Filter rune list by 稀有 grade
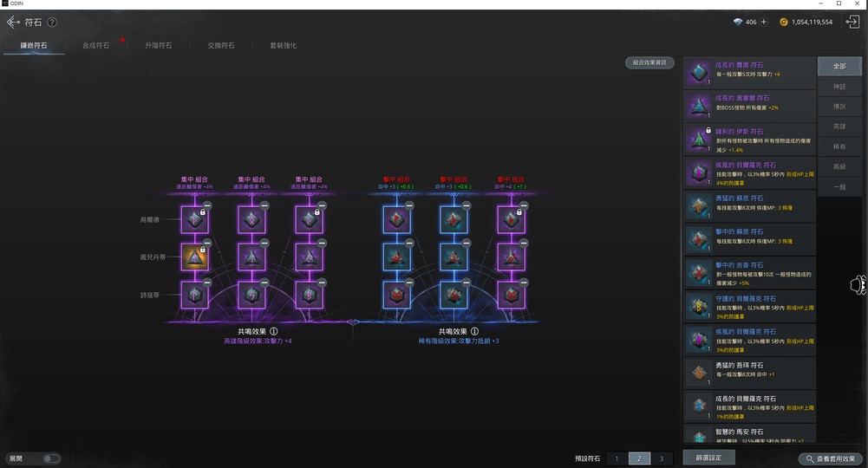The height and width of the screenshot is (468, 868). coord(839,146)
